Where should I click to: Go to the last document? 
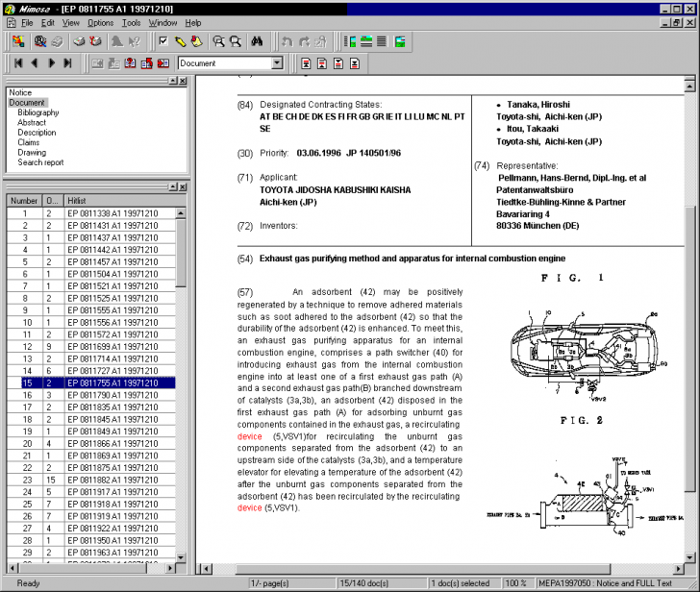67,63
